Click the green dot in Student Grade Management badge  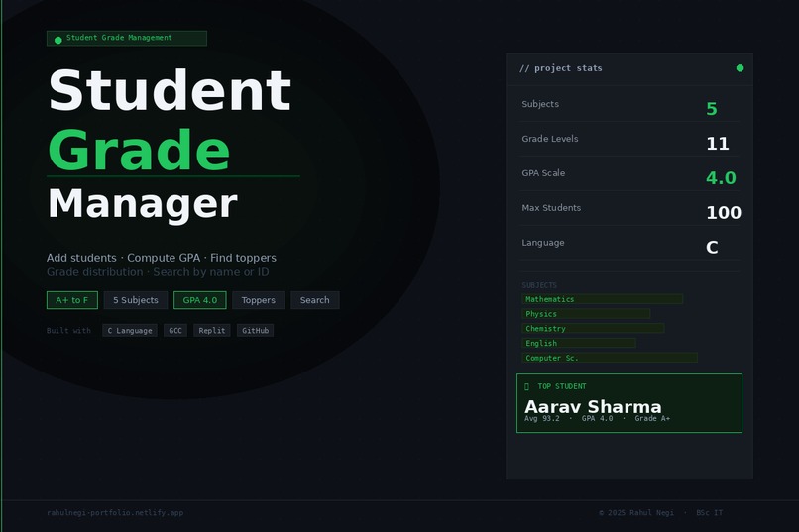click(x=58, y=40)
